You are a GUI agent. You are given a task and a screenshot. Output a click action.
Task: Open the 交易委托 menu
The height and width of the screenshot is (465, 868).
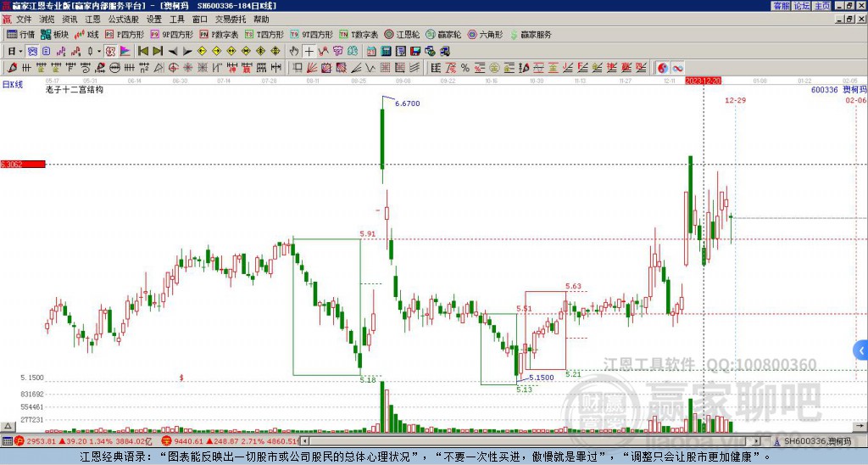click(231, 20)
